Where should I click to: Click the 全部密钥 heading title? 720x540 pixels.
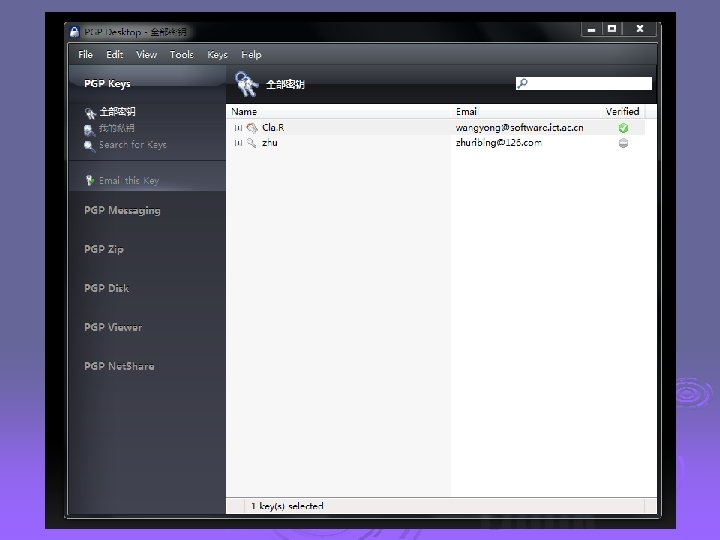coord(285,84)
